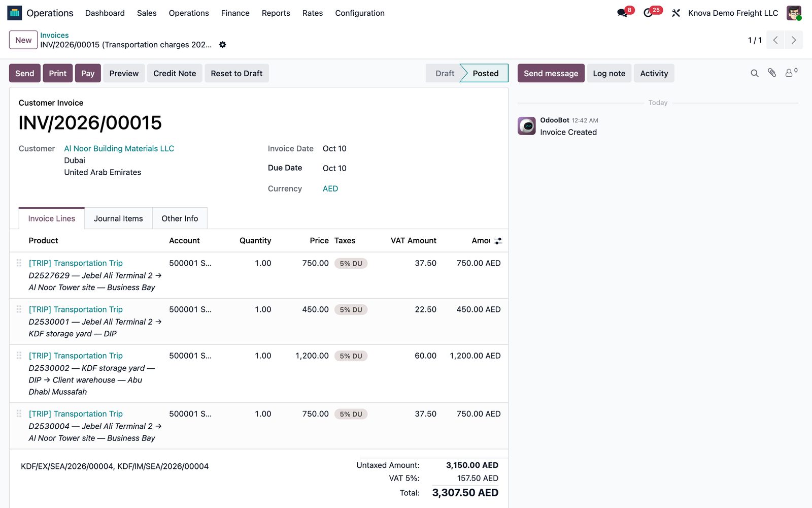Switch to Journal Items tab

point(118,218)
